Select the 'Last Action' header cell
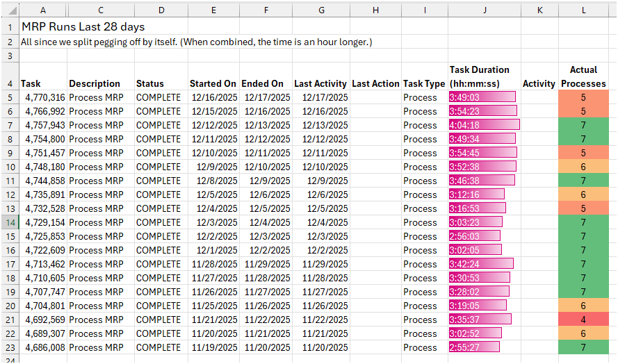This screenshot has height=364, width=618. click(375, 83)
